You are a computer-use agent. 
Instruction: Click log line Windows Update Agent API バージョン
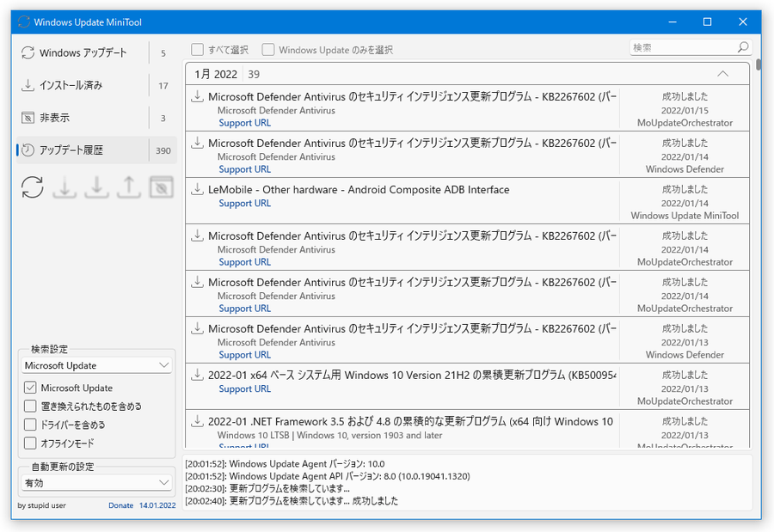(x=328, y=476)
